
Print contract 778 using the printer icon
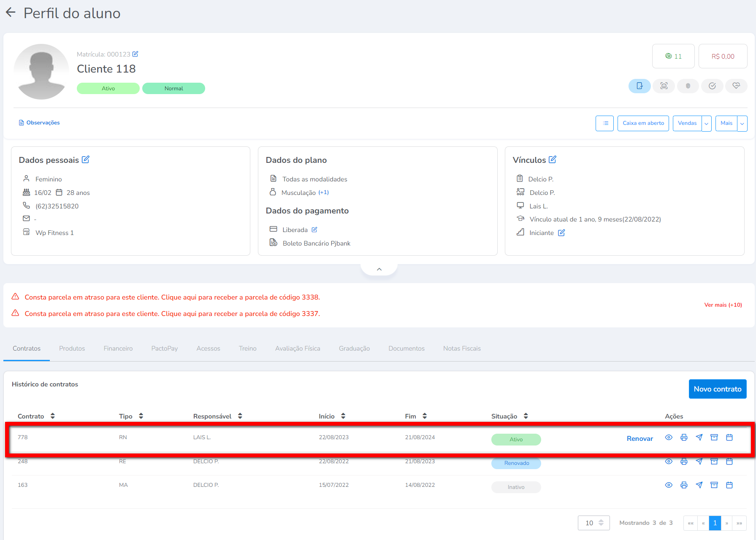point(684,437)
